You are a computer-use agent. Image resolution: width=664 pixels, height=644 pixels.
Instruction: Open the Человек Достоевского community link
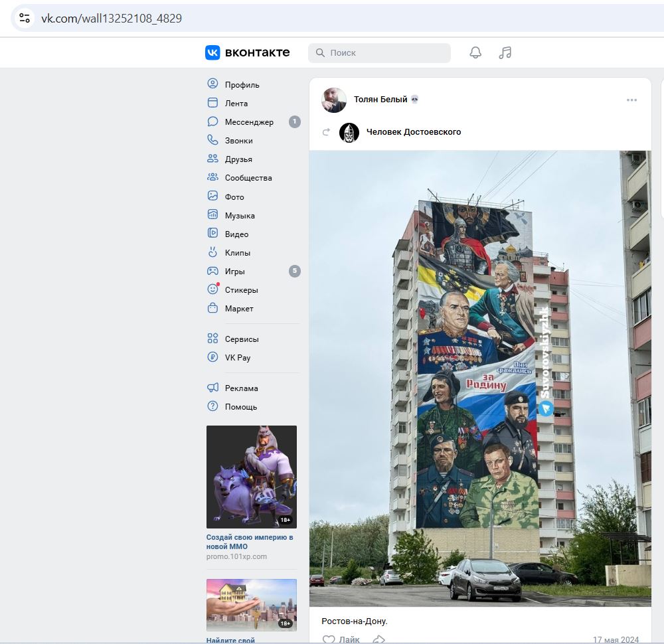[x=413, y=131]
